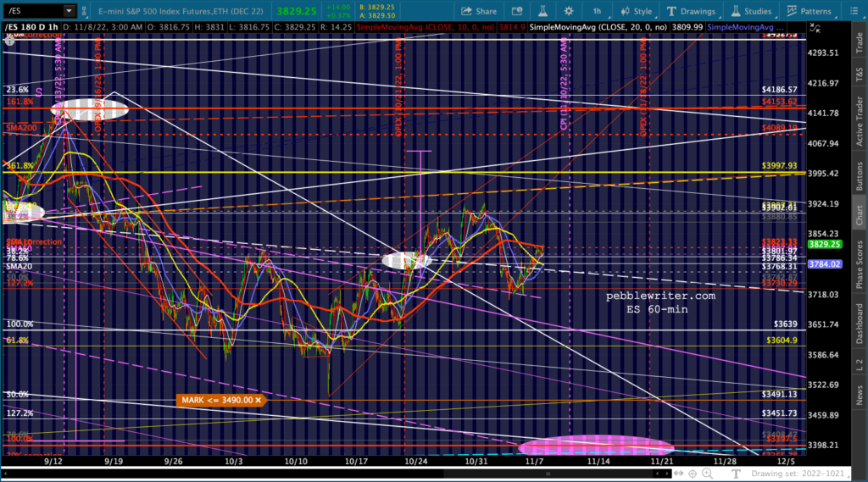
Task: Select the text drawing tool T icon
Action: [736, 474]
